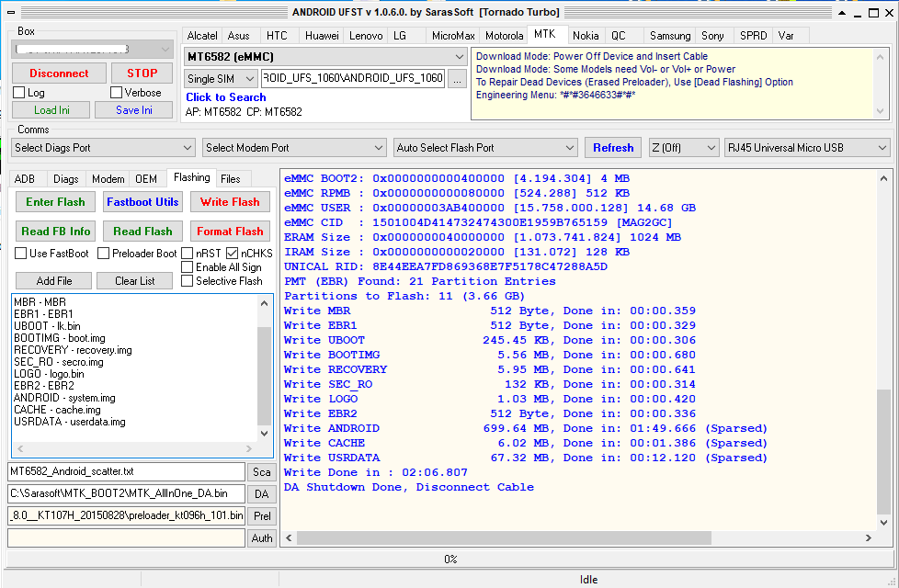Click the scatter file path field
This screenshot has width=899, height=588.
pos(126,471)
